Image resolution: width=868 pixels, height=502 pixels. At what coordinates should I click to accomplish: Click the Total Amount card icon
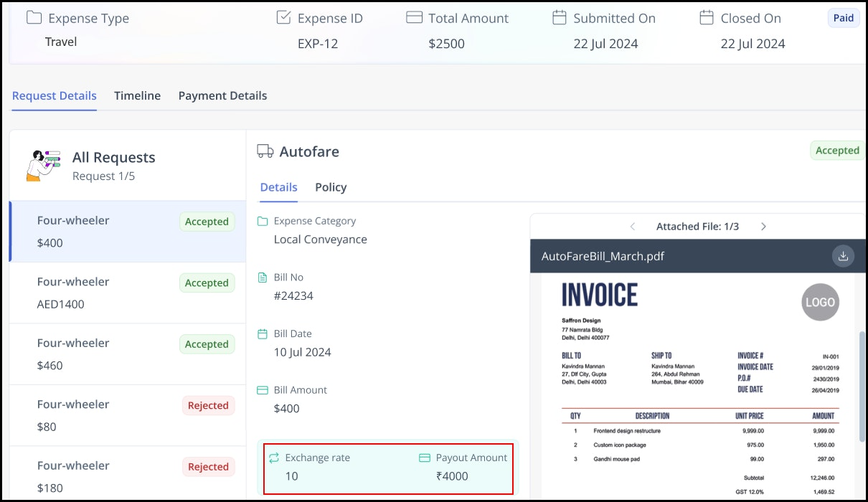pyautogui.click(x=414, y=18)
